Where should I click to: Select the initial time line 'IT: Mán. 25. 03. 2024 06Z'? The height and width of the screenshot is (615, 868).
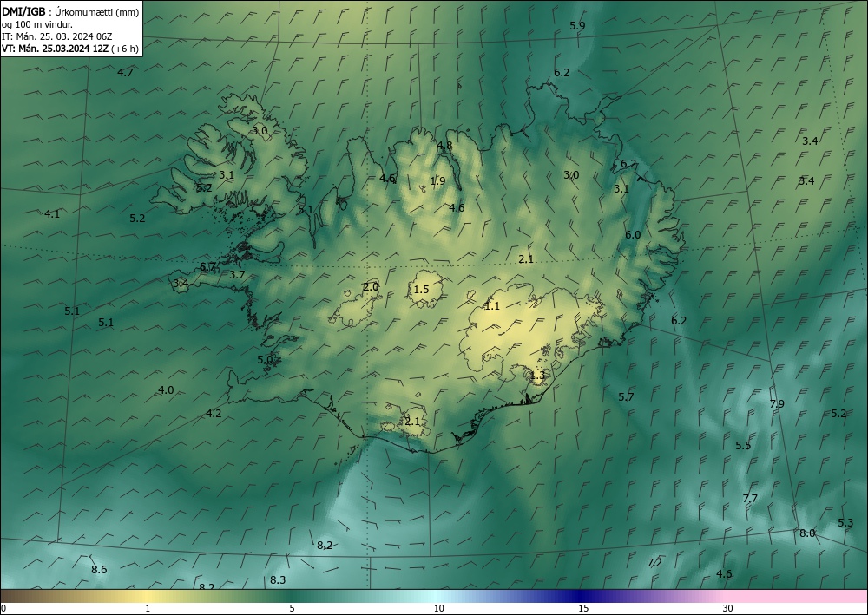pyautogui.click(x=57, y=36)
